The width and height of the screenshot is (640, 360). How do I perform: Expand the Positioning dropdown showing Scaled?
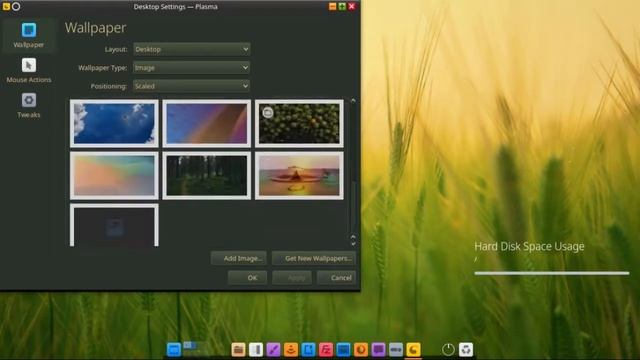tap(191, 86)
